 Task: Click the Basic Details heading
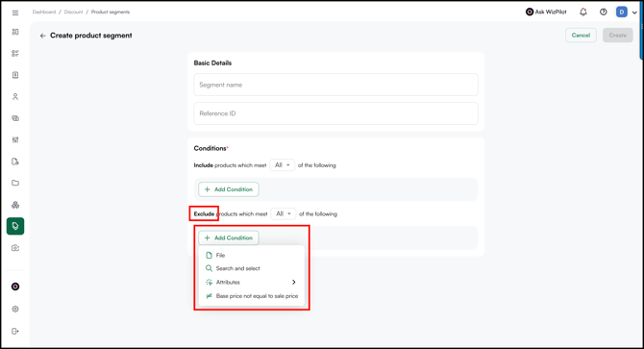pos(212,62)
